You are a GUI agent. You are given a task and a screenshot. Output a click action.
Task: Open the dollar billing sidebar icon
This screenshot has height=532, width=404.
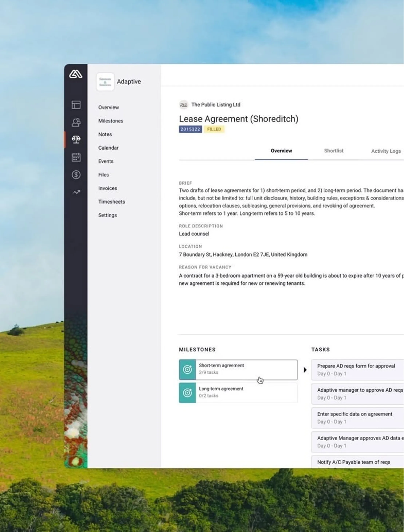(x=76, y=175)
